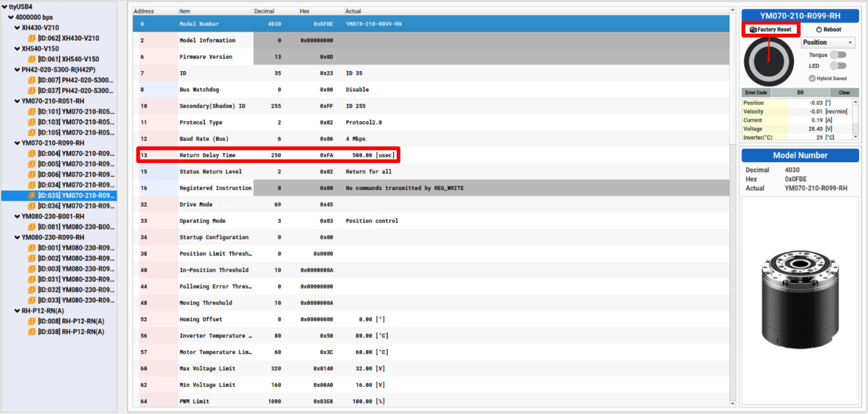Click the position dial knob

click(x=769, y=62)
